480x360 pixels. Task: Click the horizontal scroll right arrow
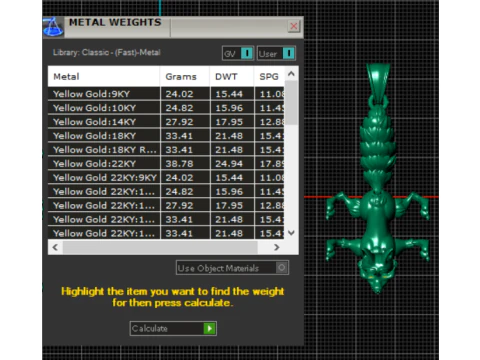(276, 247)
